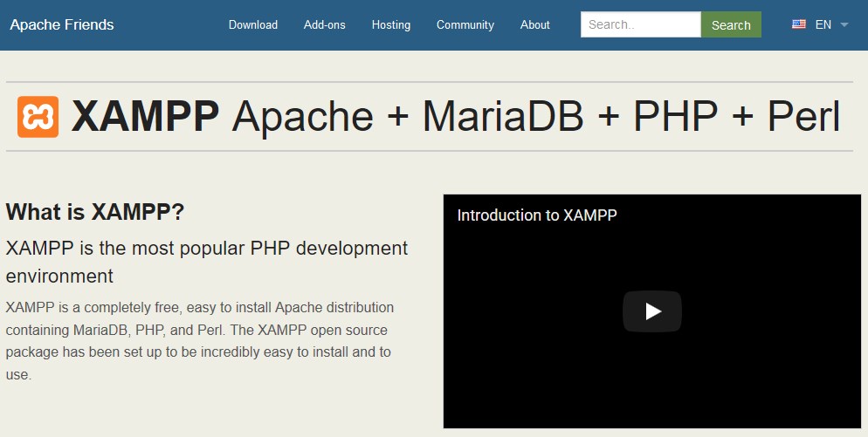Click the "Apache + MariaDB + PHP + Perl" heading
The width and height of the screenshot is (868, 437).
click(x=535, y=117)
